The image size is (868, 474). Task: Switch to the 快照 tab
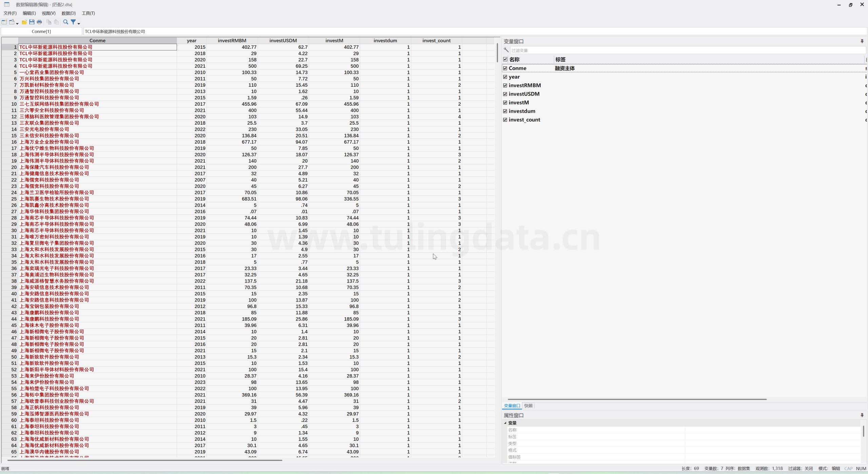pyautogui.click(x=528, y=406)
